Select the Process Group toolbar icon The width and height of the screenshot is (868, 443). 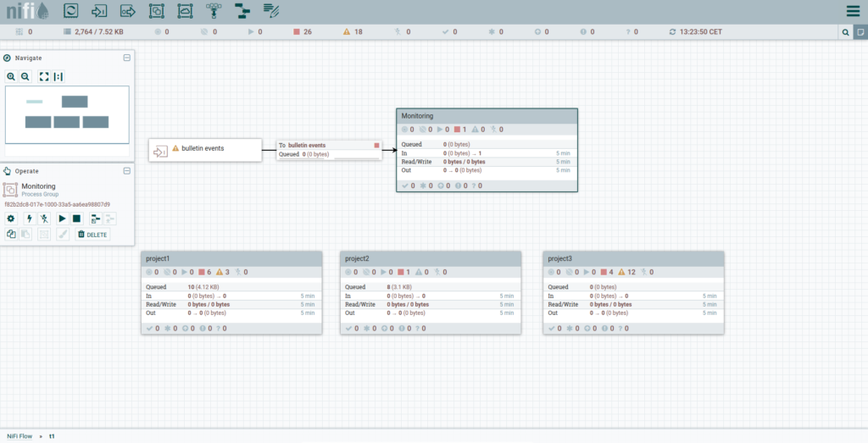point(157,10)
